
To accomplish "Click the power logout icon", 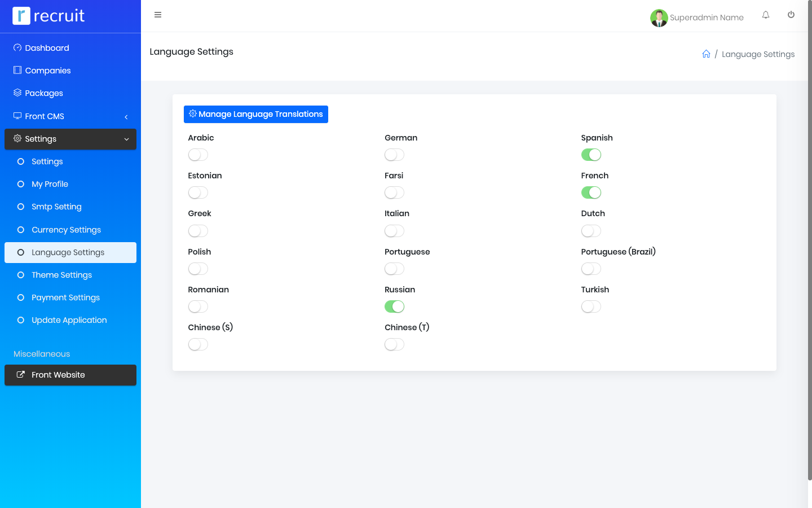I will (791, 15).
